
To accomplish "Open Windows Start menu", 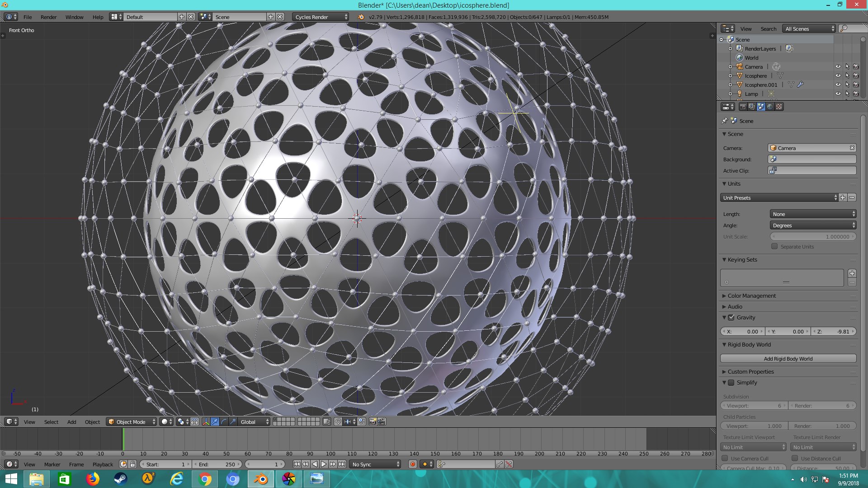I will tap(11, 479).
